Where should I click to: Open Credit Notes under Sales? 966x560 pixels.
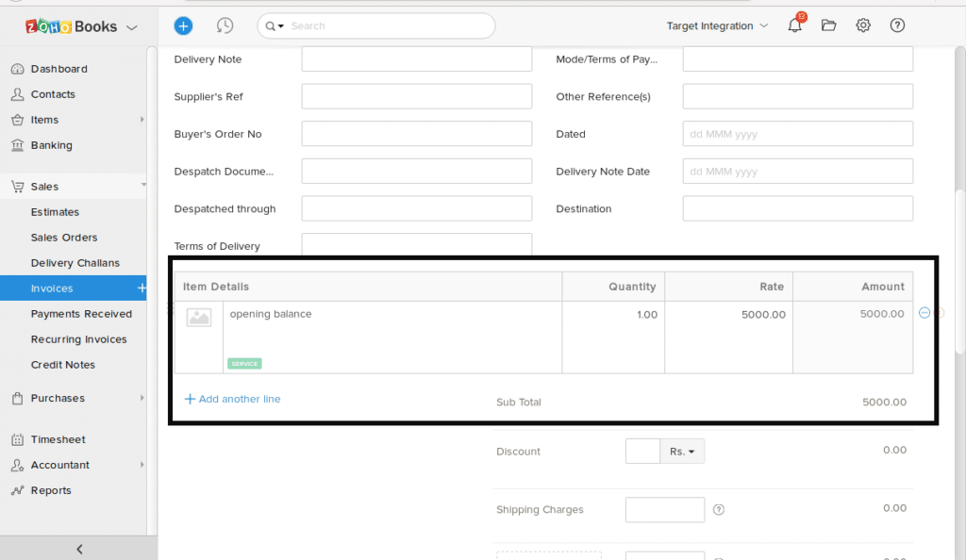tap(63, 365)
